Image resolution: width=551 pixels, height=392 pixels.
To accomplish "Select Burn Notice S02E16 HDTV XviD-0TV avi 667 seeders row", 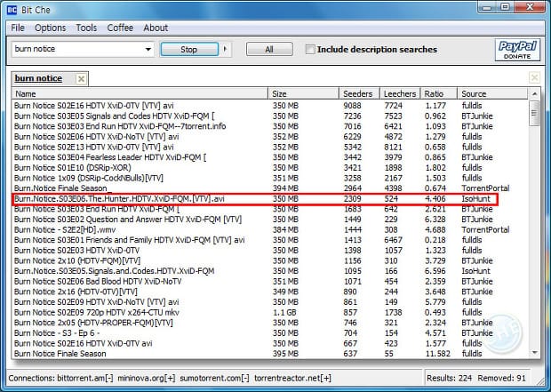I will pos(270,343).
